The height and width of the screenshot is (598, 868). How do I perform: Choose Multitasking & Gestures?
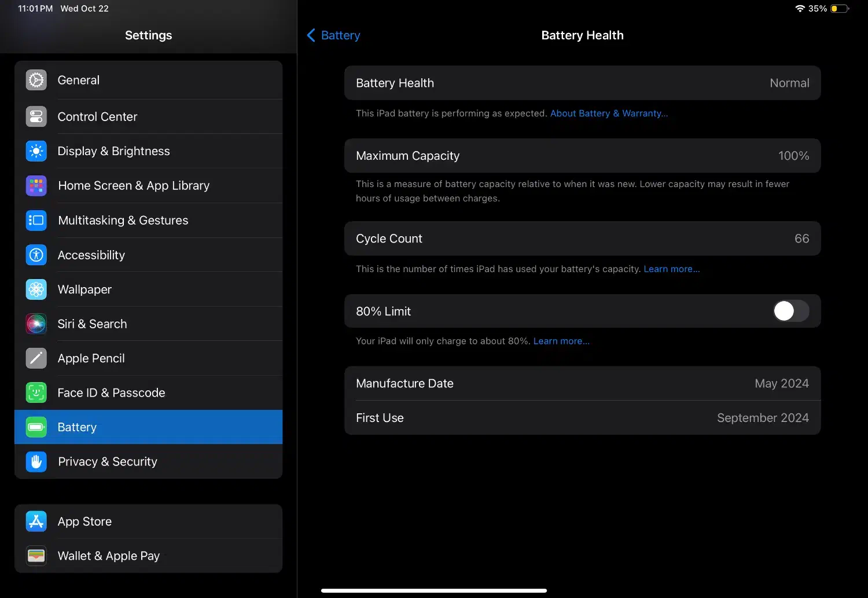point(149,220)
